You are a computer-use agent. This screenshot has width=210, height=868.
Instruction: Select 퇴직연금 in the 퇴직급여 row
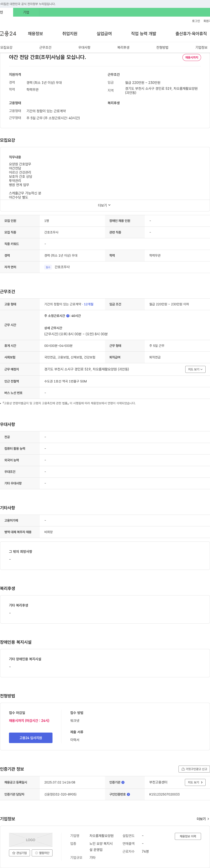point(155,357)
